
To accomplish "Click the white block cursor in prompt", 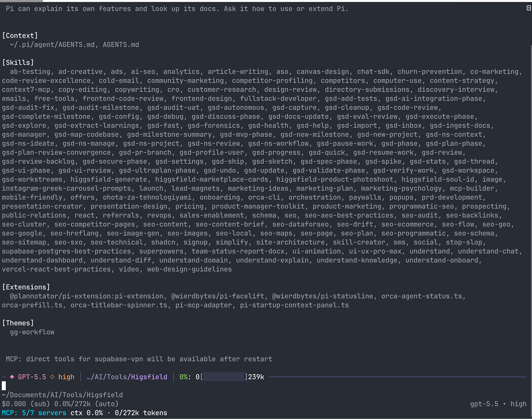I will pos(4,386).
